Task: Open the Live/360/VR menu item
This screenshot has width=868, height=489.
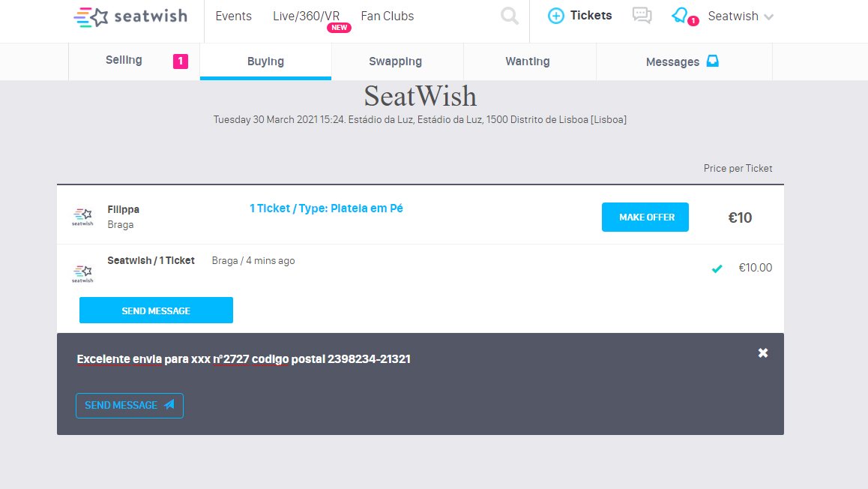Action: (x=306, y=16)
